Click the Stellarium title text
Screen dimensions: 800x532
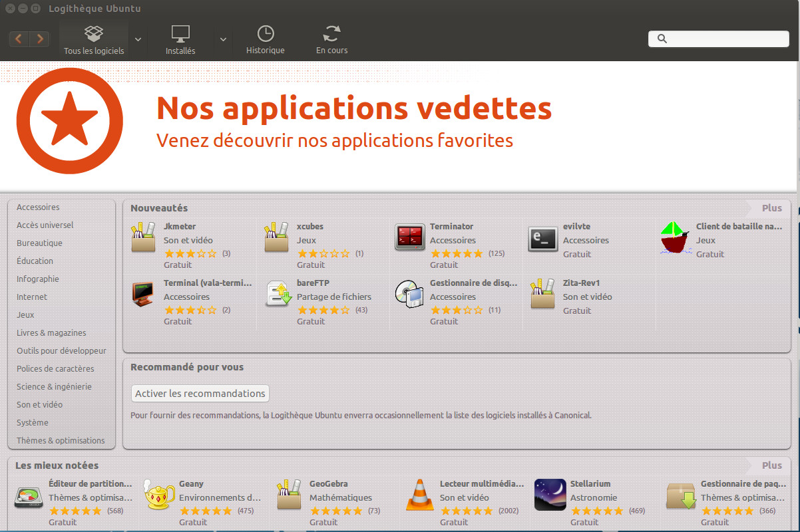[x=590, y=484]
